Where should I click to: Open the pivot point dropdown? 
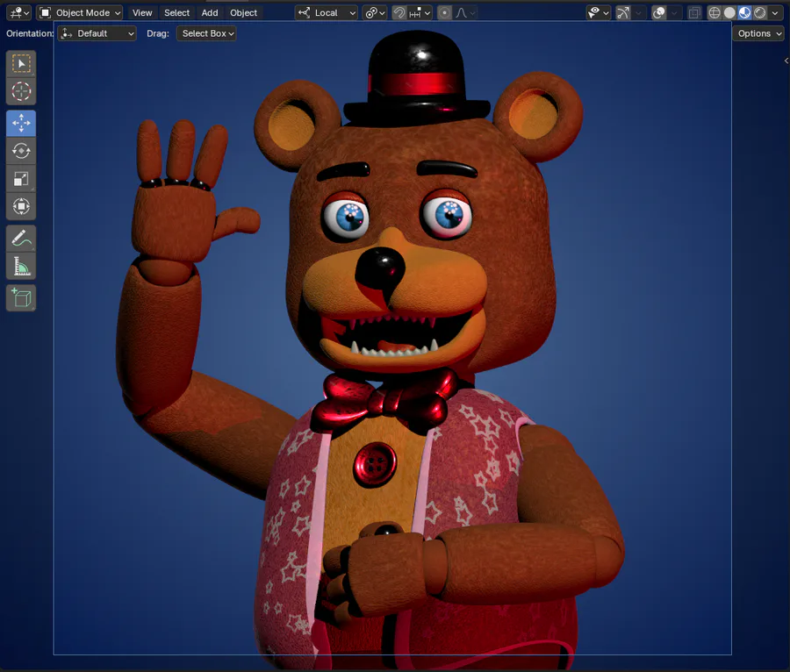click(x=375, y=12)
